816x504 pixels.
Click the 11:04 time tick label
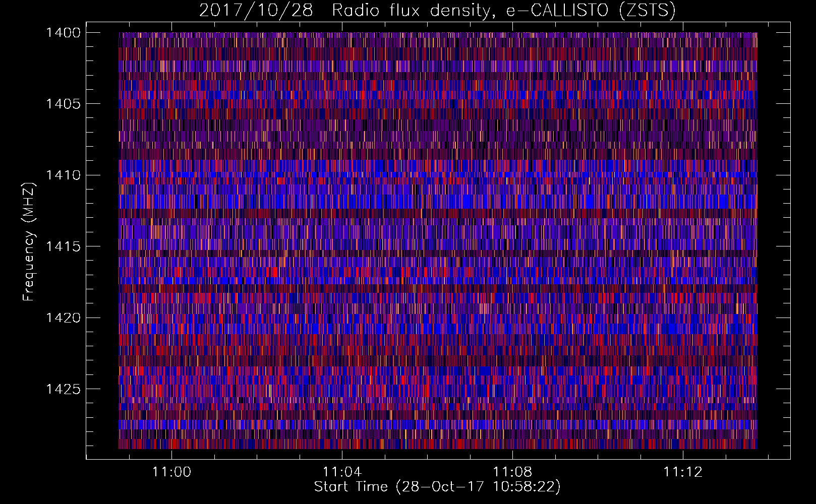tap(342, 472)
